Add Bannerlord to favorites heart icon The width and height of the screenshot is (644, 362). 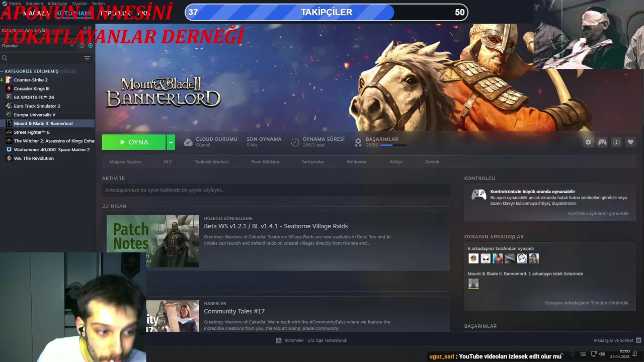click(630, 142)
